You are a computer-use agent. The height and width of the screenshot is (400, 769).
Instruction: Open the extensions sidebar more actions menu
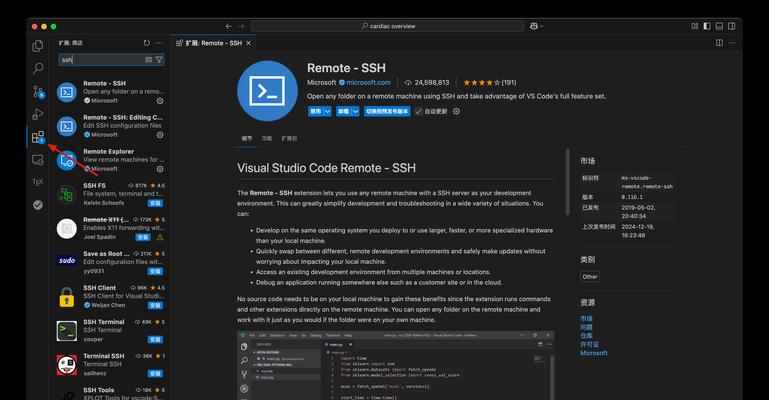pyautogui.click(x=159, y=43)
